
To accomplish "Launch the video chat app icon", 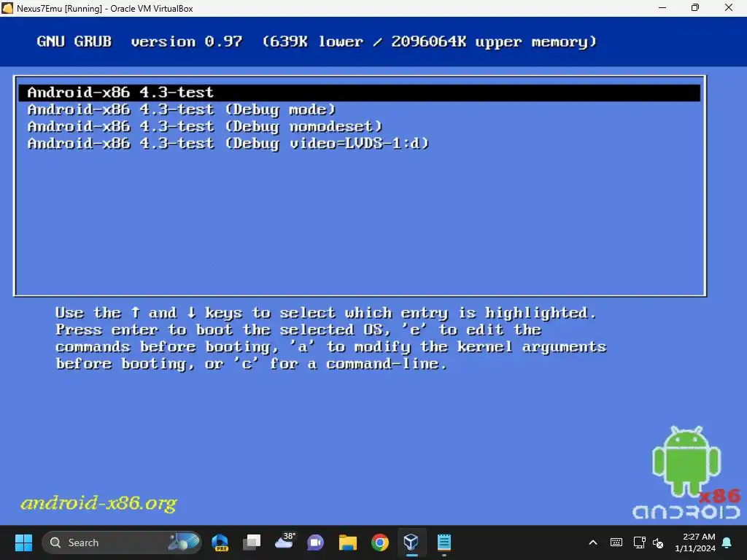I will (315, 542).
